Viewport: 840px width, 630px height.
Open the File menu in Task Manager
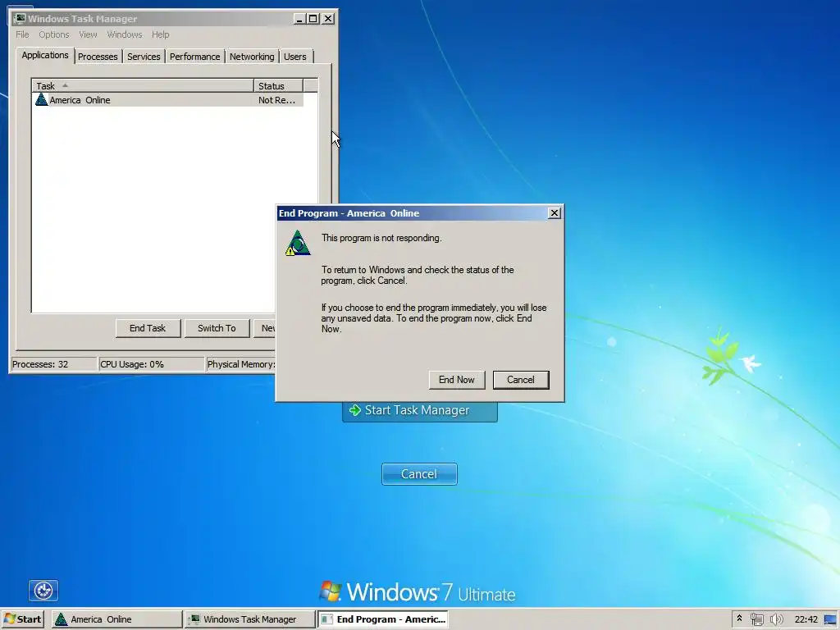point(22,34)
